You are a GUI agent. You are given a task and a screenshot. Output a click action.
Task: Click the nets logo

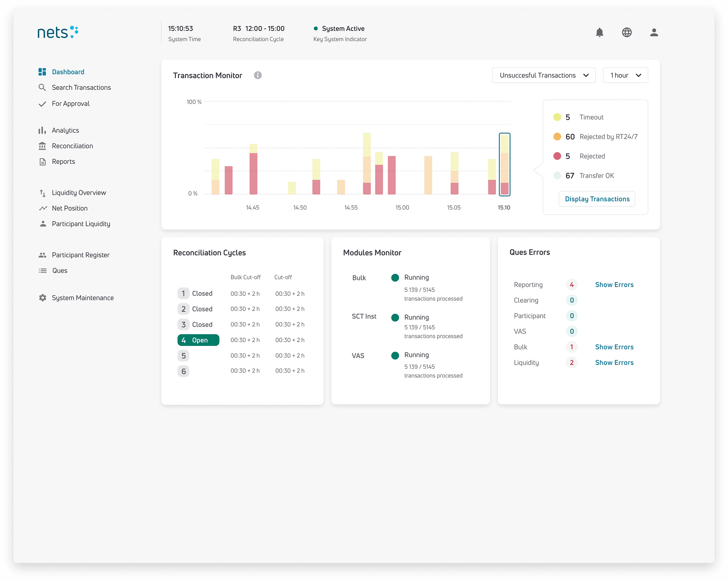58,32
